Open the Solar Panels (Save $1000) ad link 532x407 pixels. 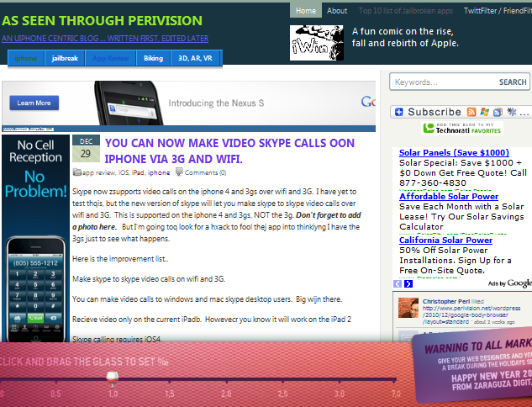454,152
